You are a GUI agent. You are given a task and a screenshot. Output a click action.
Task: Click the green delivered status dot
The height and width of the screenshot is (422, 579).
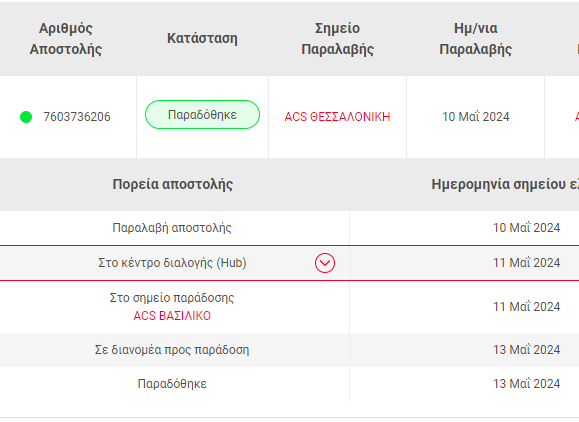click(x=26, y=117)
